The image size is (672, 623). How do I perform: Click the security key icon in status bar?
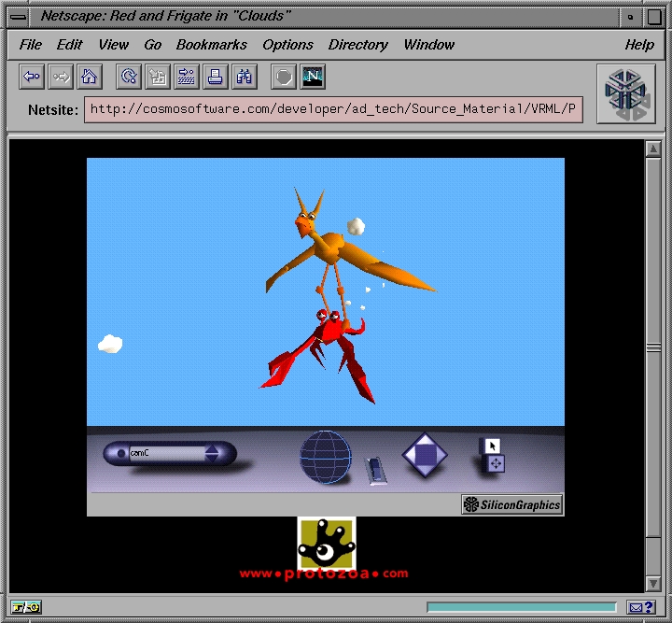(x=25, y=608)
